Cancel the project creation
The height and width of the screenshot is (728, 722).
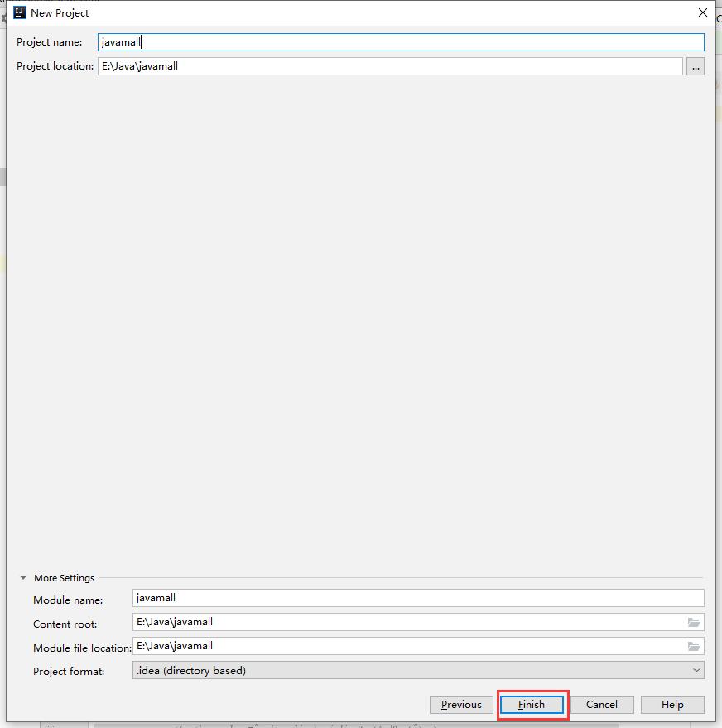tap(601, 705)
